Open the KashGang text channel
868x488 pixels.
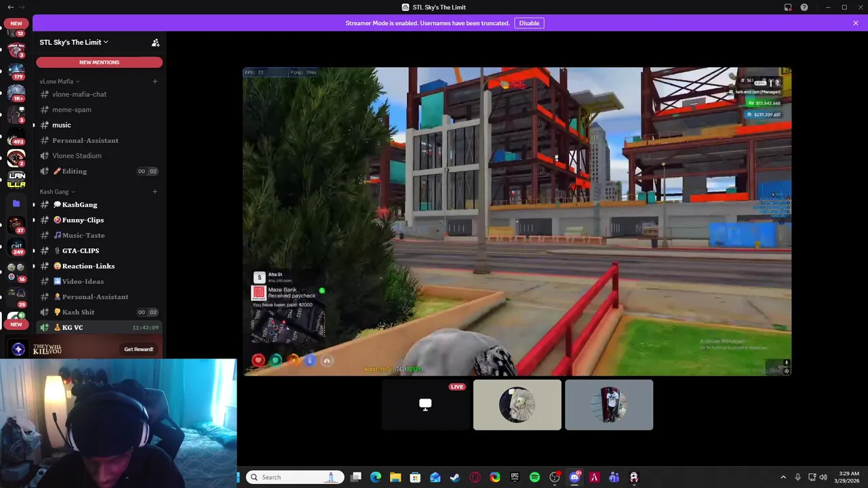click(x=99, y=205)
